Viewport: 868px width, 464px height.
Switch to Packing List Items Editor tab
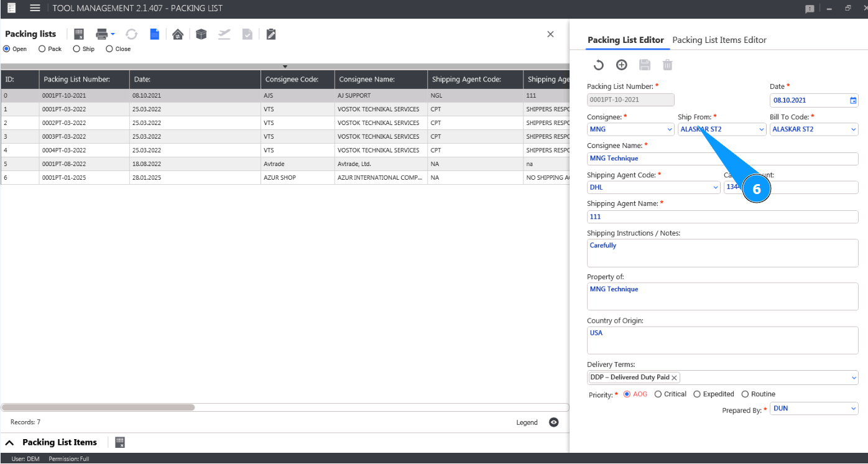719,40
